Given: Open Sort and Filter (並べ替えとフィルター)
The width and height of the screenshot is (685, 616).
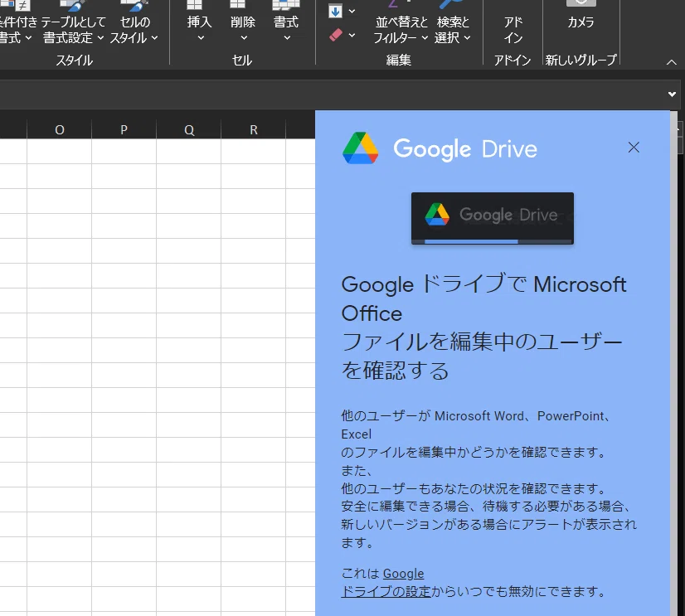Looking at the screenshot, I should click(401, 22).
